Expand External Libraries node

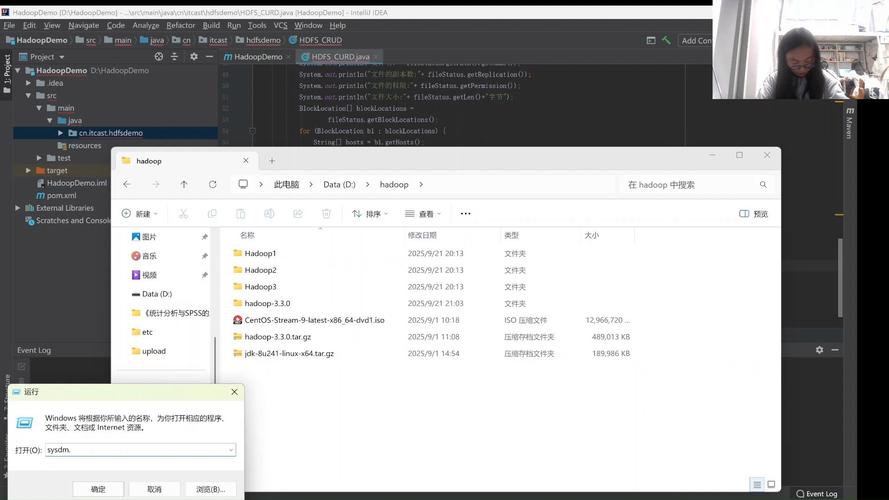18,208
